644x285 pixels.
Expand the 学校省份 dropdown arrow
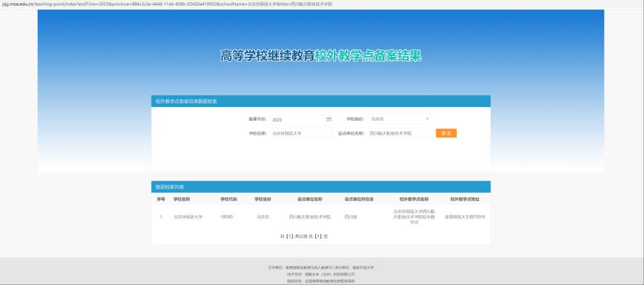[427, 118]
